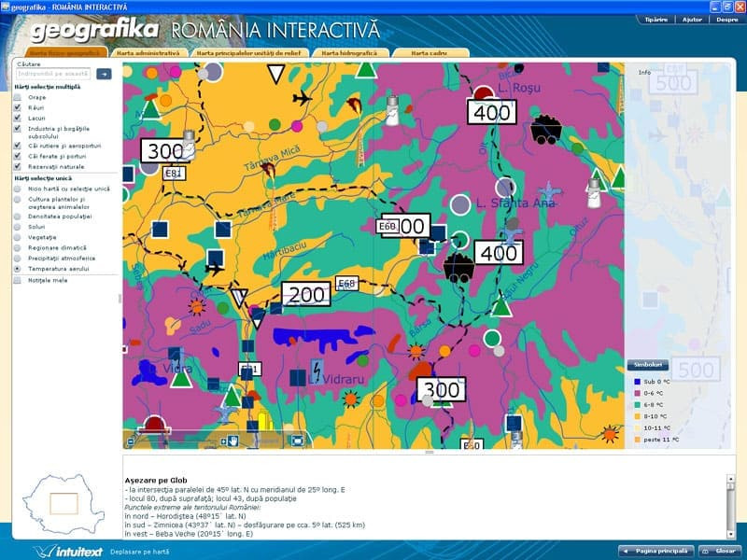The width and height of the screenshot is (747, 560).
Task: Switch to Harta hidrografică tab
Action: [x=350, y=53]
